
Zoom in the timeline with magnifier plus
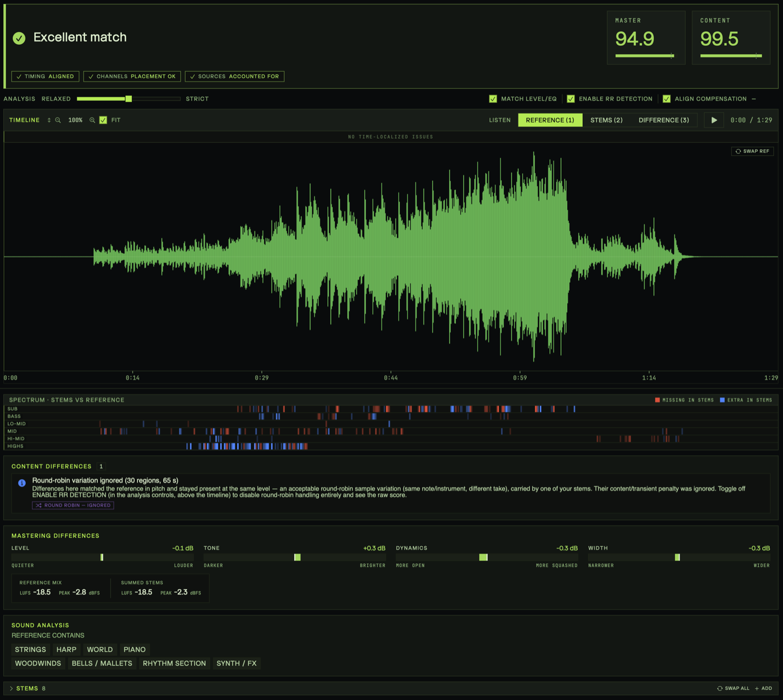point(92,120)
